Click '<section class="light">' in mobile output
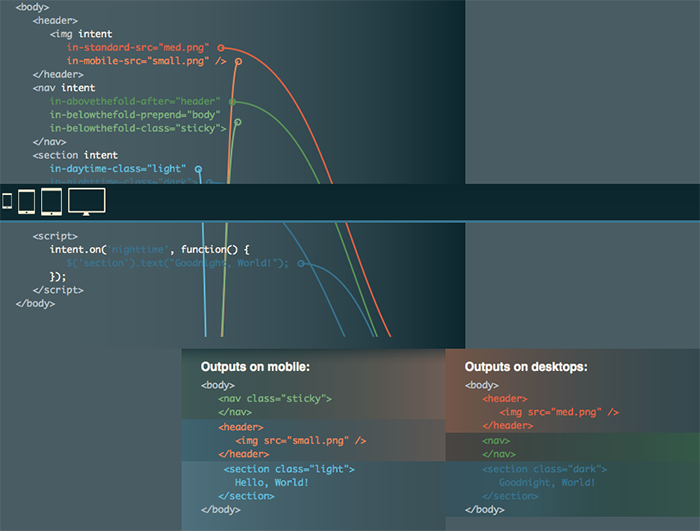 click(289, 469)
